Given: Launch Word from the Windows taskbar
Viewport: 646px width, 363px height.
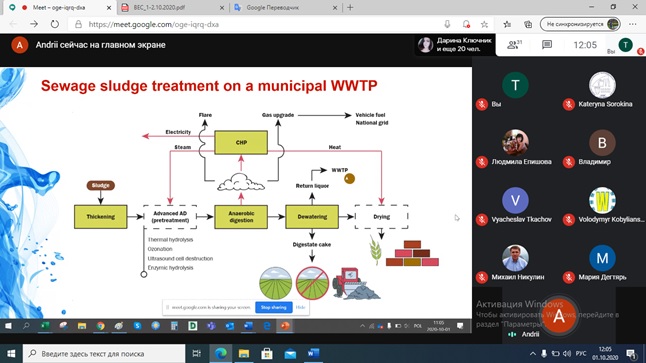Looking at the screenshot, I should 313,354.
